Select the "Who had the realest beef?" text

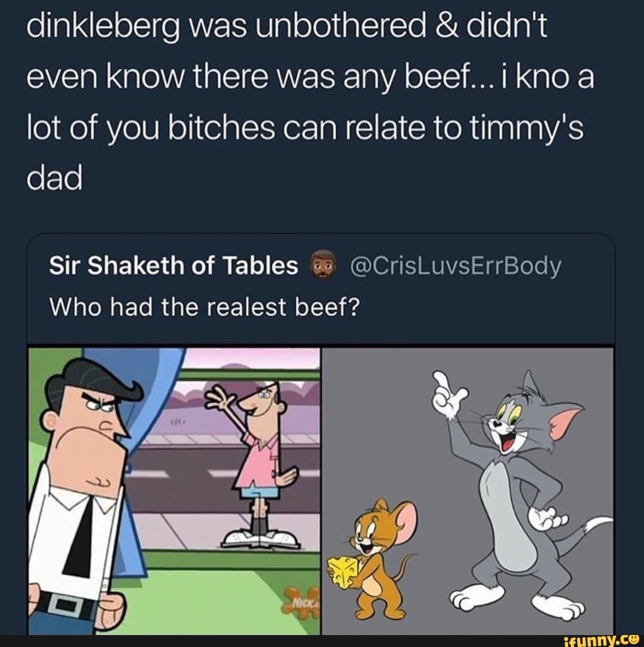(x=206, y=308)
